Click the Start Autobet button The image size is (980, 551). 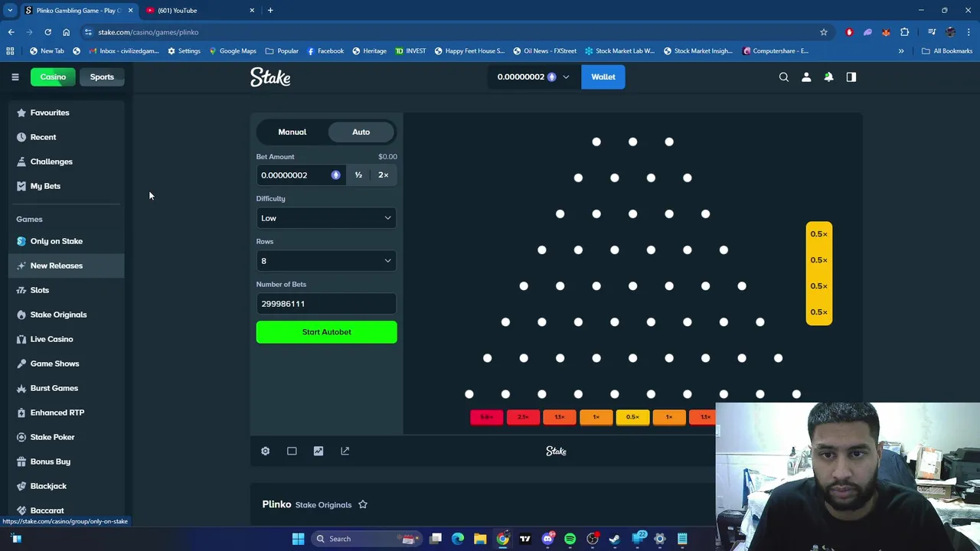click(326, 332)
